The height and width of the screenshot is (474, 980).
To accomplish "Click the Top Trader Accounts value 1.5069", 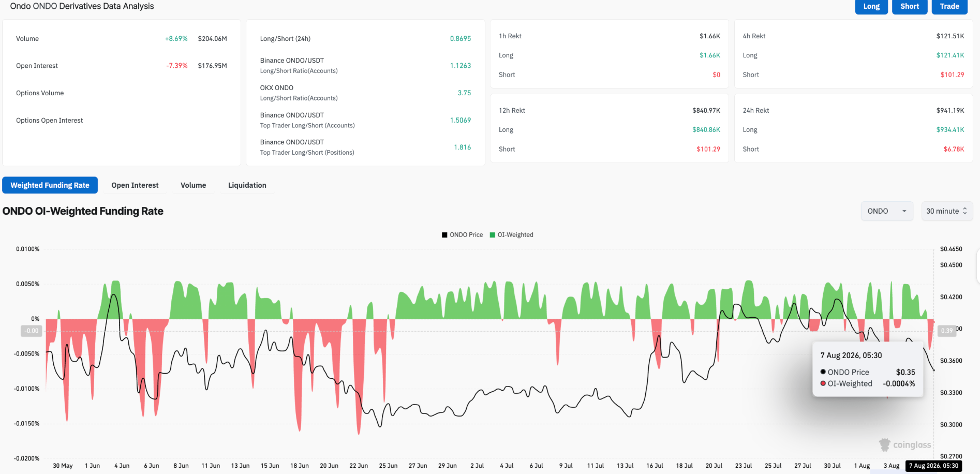I will click(461, 121).
